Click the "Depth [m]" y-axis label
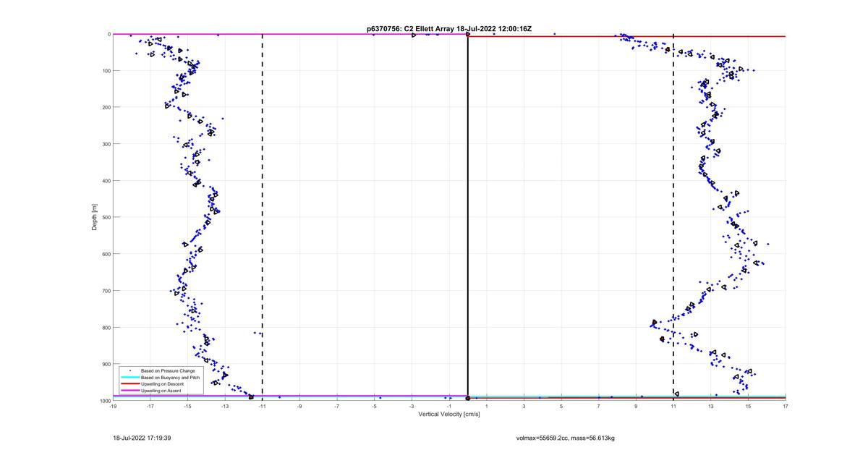 pyautogui.click(x=95, y=217)
